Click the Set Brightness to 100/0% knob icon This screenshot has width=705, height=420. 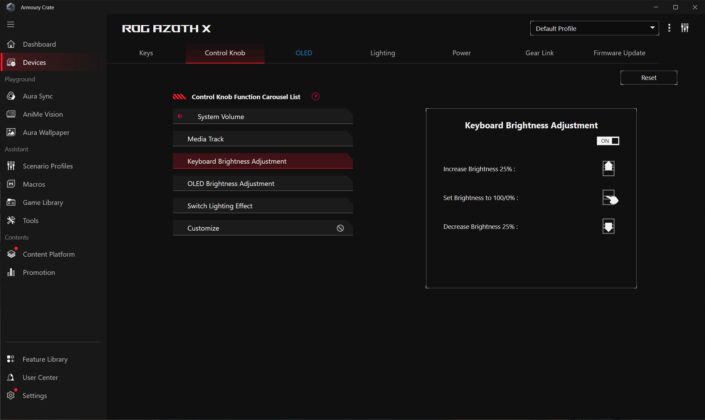click(609, 197)
